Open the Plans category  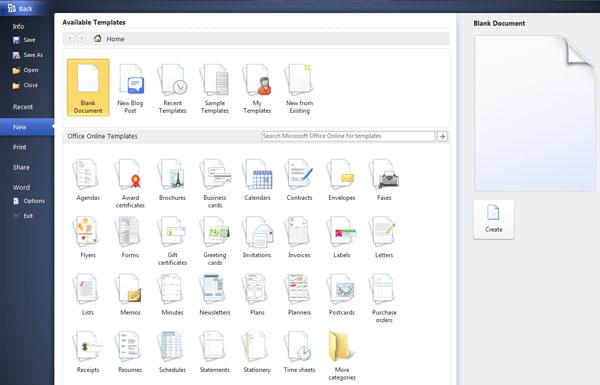click(x=257, y=295)
